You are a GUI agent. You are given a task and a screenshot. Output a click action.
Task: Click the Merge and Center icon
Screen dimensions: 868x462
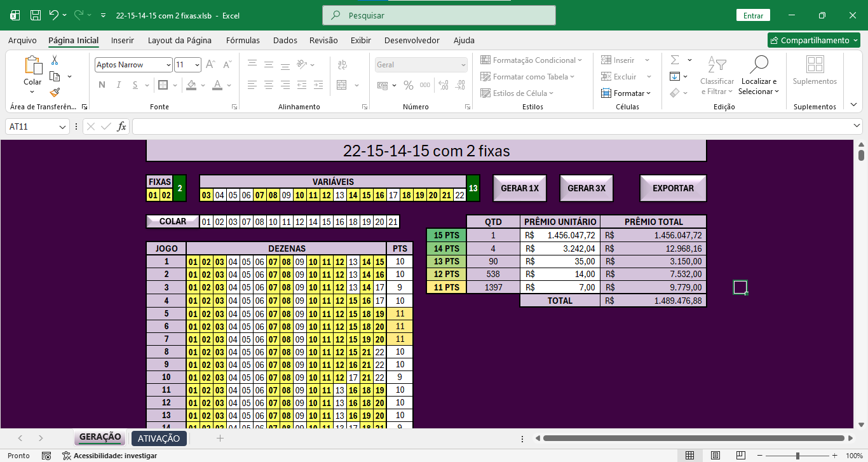click(x=341, y=85)
